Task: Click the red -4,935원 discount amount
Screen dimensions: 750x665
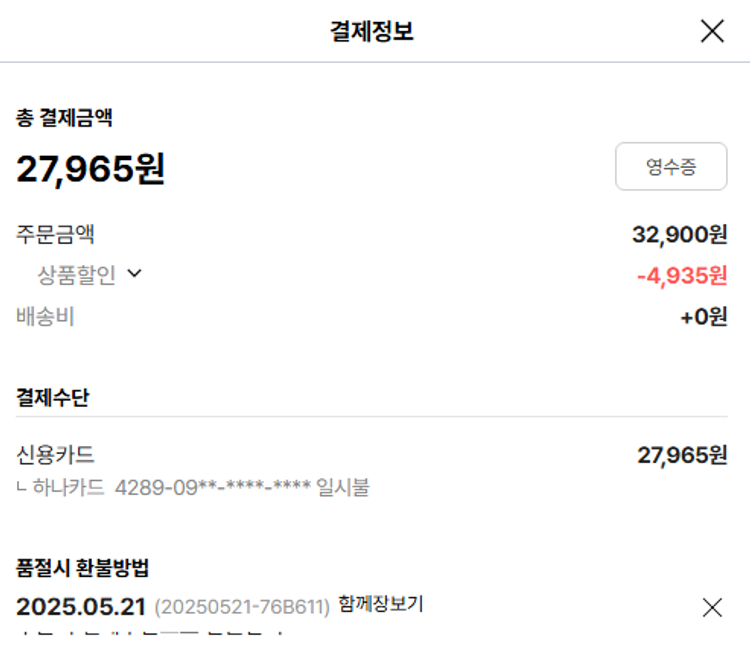Action: click(x=682, y=276)
